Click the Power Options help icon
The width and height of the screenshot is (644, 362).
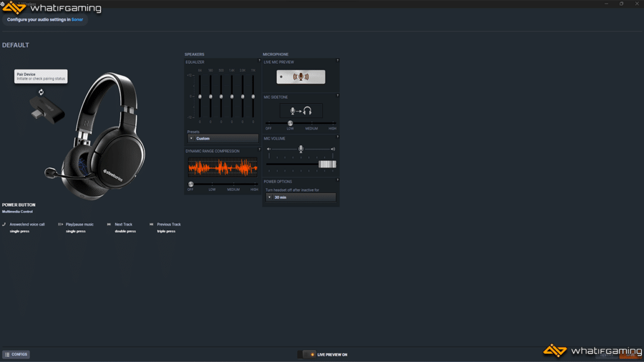tap(338, 180)
